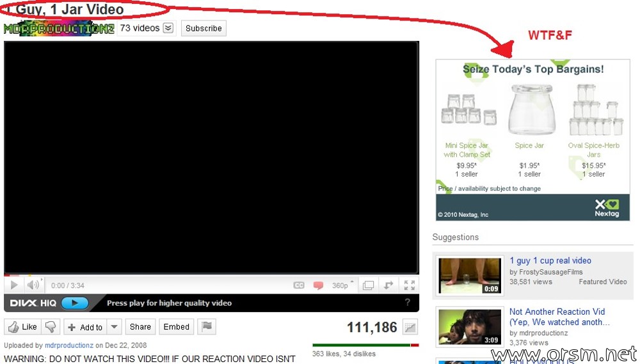Flag the video as inappropriate
The image size is (640, 364).
pos(207,327)
